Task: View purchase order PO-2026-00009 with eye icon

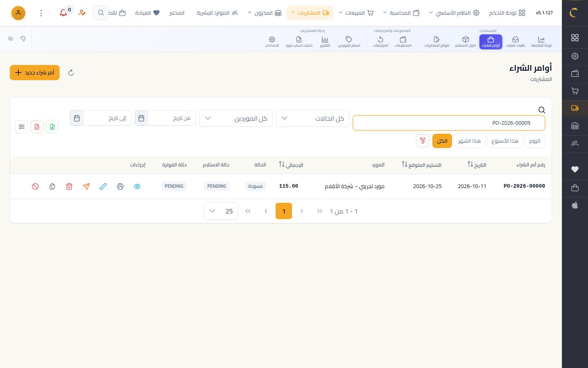Action: tap(137, 186)
